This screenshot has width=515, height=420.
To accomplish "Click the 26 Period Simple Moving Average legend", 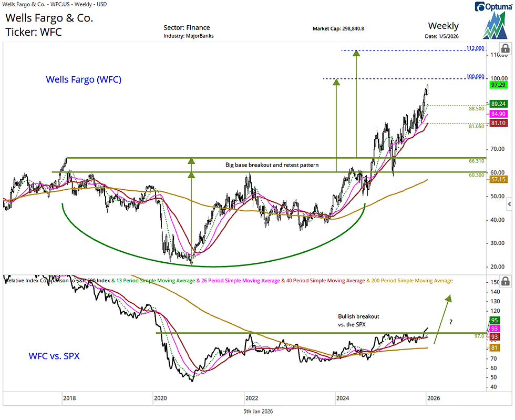I will [x=241, y=281].
